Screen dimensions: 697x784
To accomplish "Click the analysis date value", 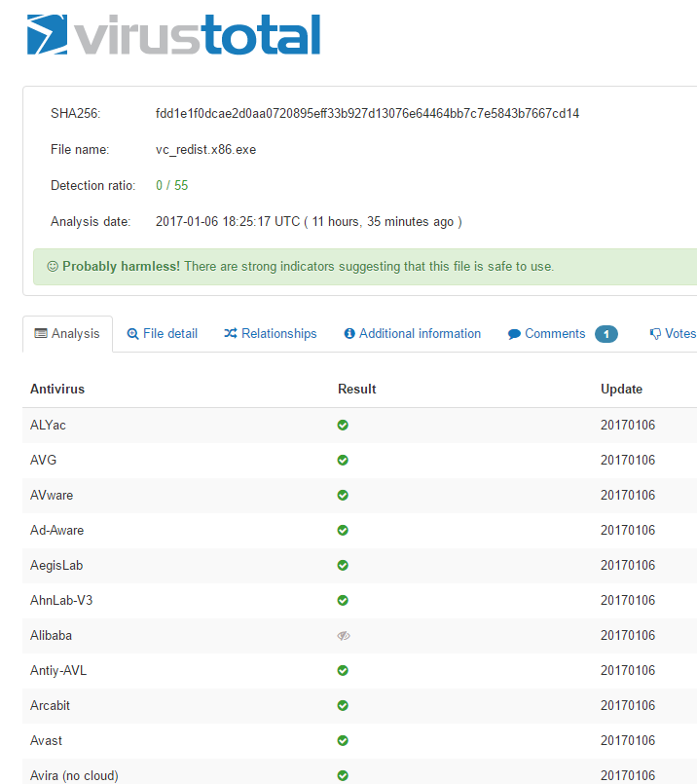I will (x=309, y=221).
